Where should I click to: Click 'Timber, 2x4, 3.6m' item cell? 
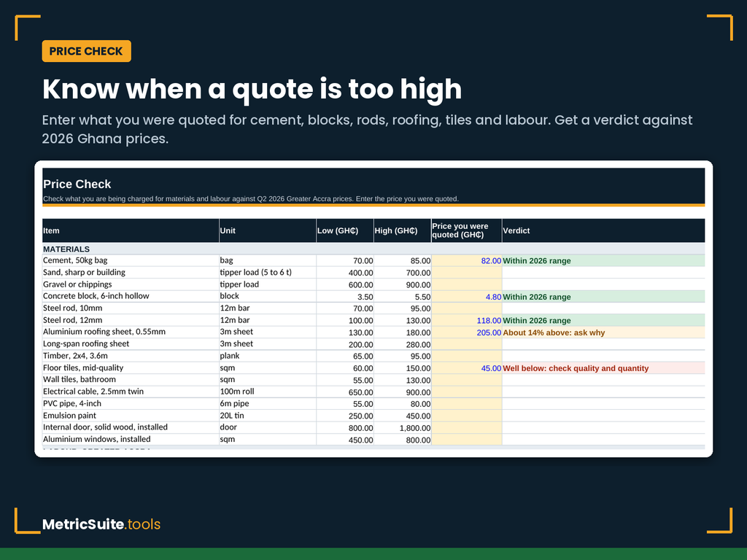coord(131,356)
